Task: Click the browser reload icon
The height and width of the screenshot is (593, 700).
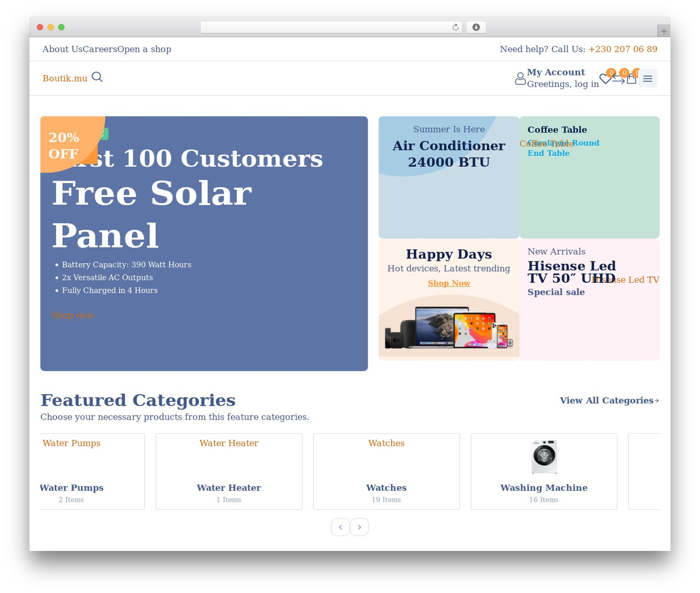Action: [x=455, y=27]
